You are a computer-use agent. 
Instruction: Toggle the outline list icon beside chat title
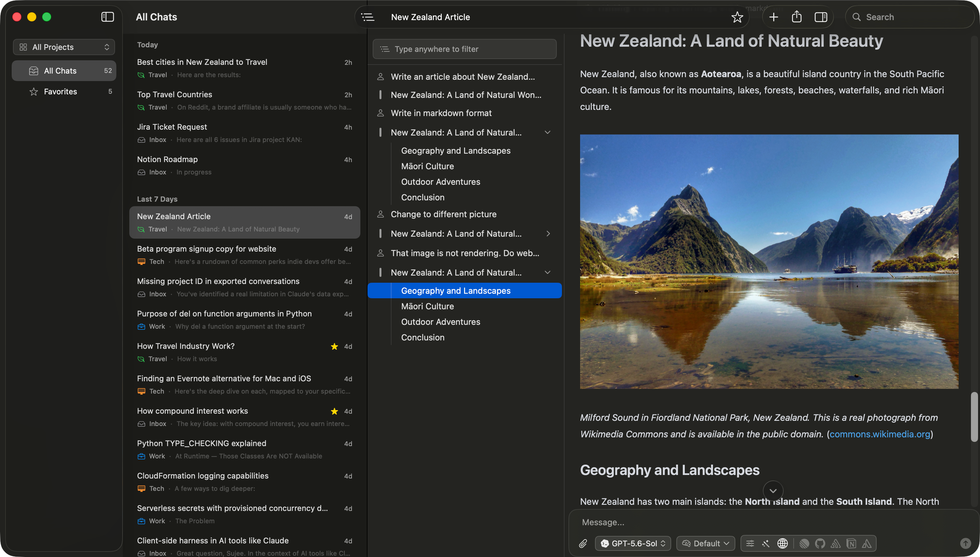(x=368, y=17)
